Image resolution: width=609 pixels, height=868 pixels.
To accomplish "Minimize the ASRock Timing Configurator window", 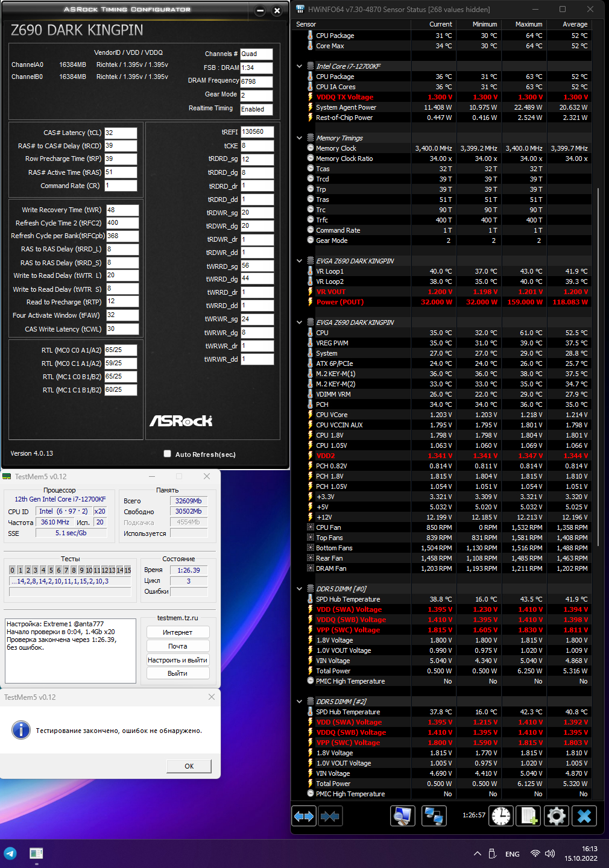I will tap(260, 11).
